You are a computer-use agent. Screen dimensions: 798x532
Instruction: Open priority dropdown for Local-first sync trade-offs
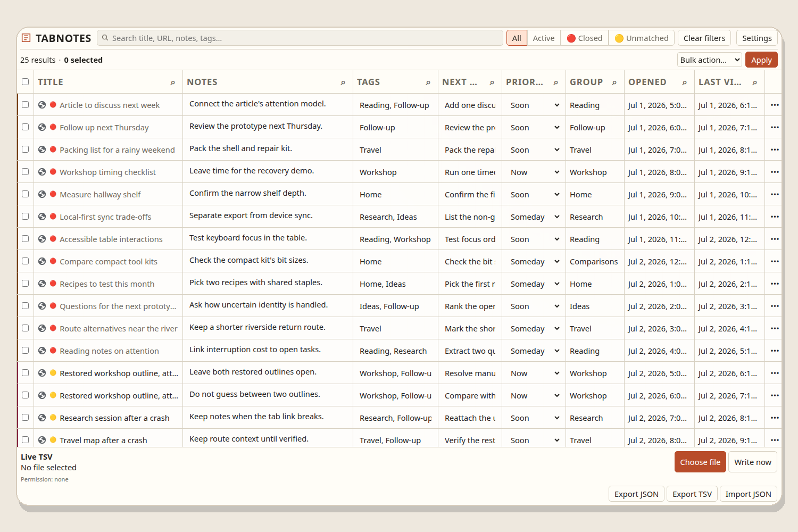(x=534, y=217)
